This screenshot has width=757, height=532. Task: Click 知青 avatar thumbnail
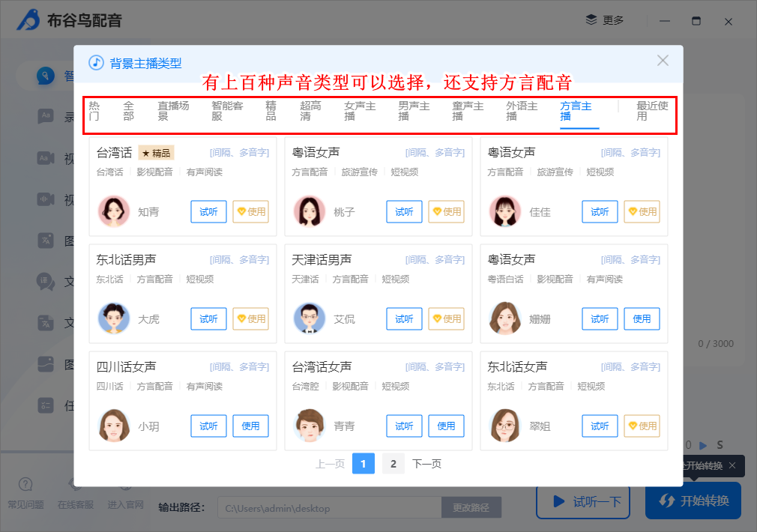point(114,211)
